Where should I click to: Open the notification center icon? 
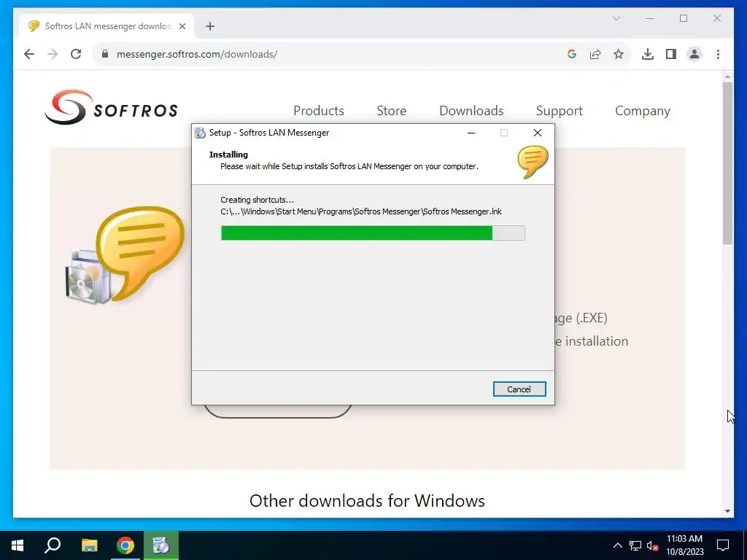(723, 545)
